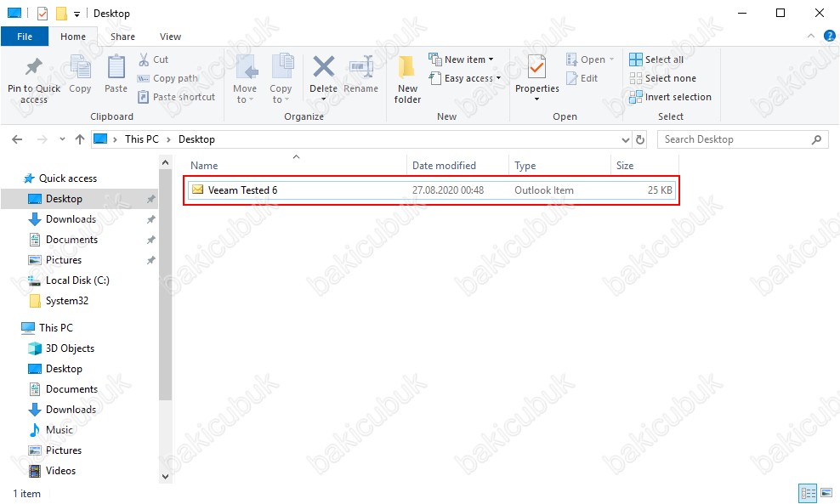The image size is (840, 504).
Task: Expand the Properties dropdown arrow
Action: (x=536, y=99)
